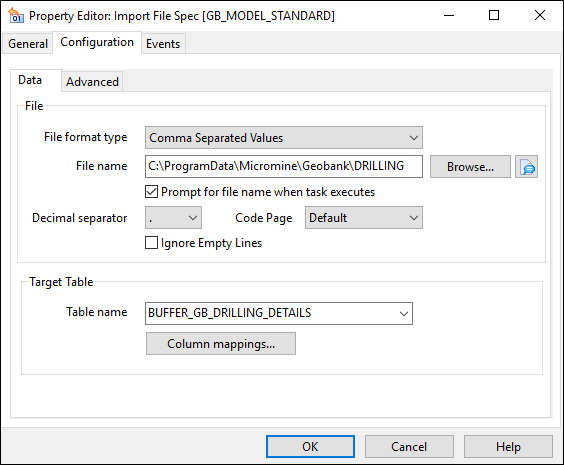The image size is (564, 465).
Task: Click the file preview icon beside Browse
Action: coord(526,167)
